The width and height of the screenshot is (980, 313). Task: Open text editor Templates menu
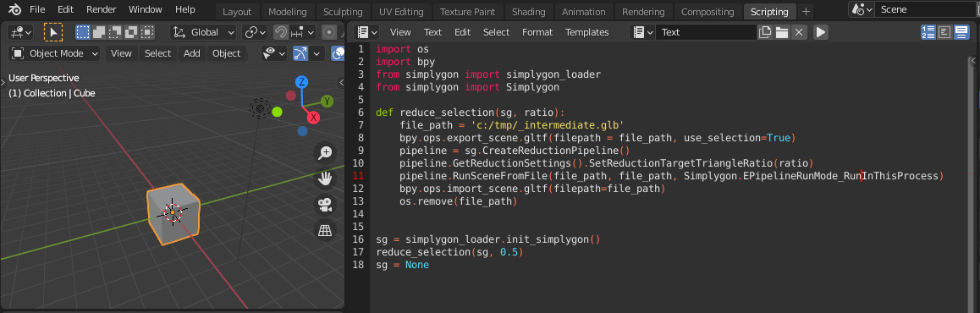[x=586, y=32]
